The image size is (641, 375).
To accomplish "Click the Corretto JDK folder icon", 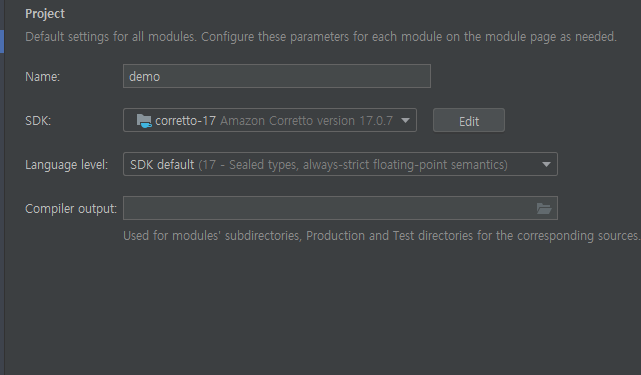I will tap(144, 121).
